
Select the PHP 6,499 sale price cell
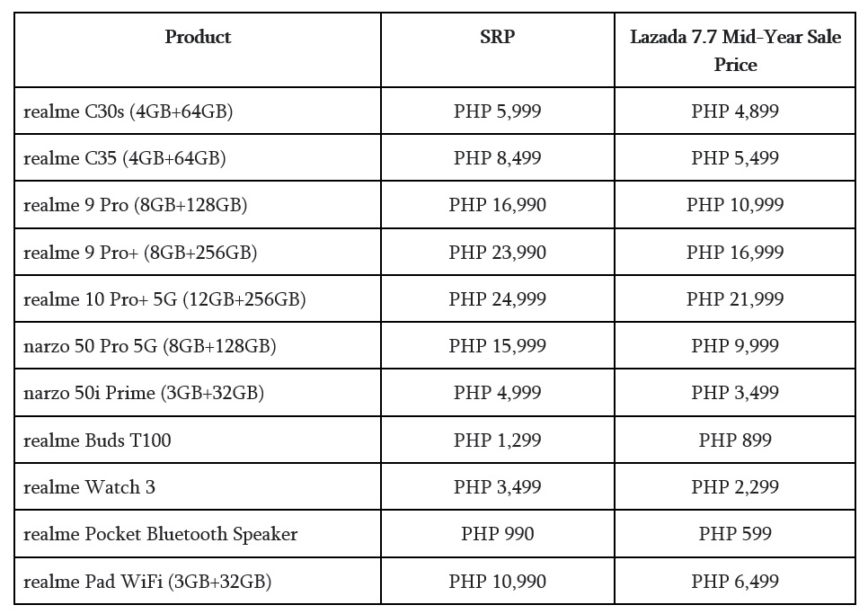click(735, 582)
